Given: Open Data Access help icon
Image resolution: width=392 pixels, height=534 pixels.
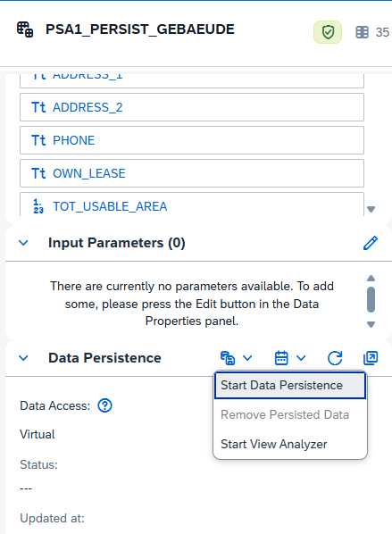Looking at the screenshot, I should tap(104, 405).
